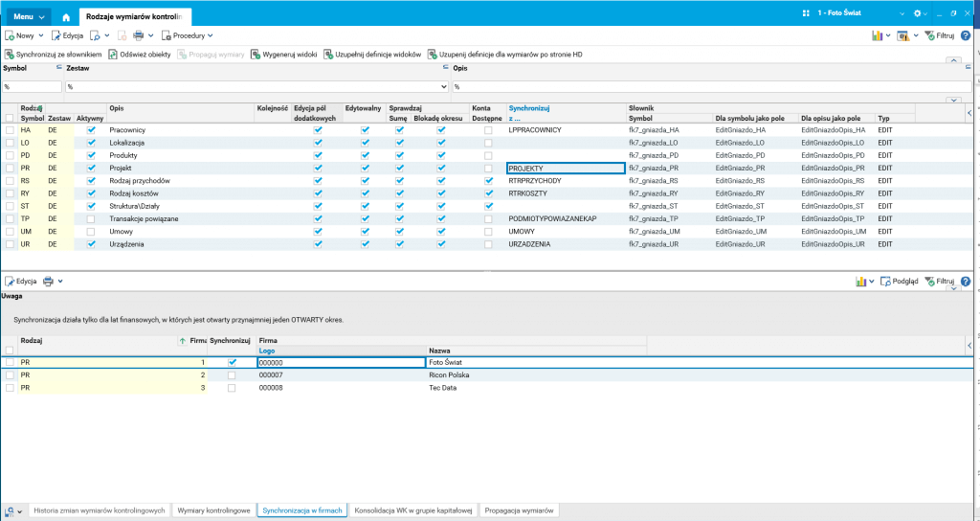
Task: Open the Procedury dropdown
Action: (x=187, y=35)
